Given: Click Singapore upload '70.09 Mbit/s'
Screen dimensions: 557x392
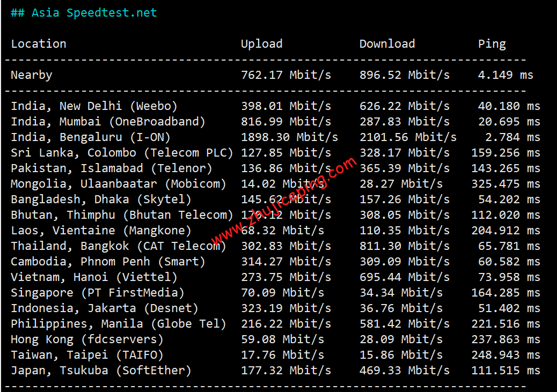Looking at the screenshot, I should click(x=282, y=293).
